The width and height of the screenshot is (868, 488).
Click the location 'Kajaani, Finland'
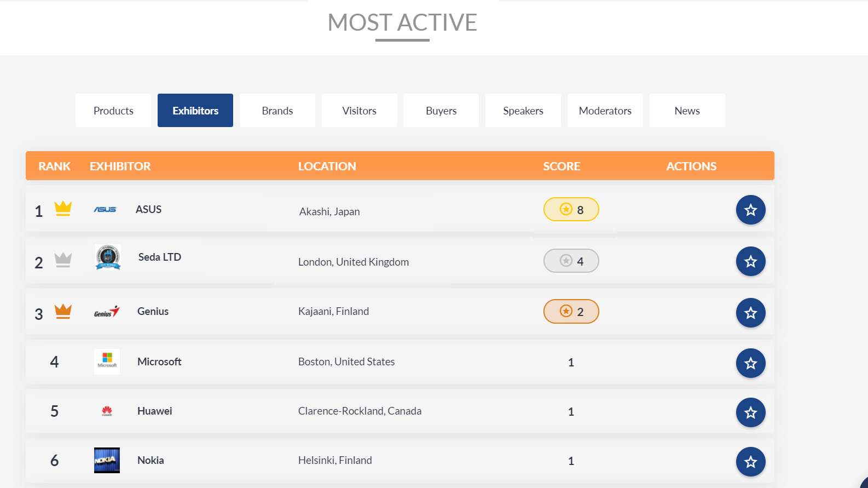pyautogui.click(x=334, y=311)
